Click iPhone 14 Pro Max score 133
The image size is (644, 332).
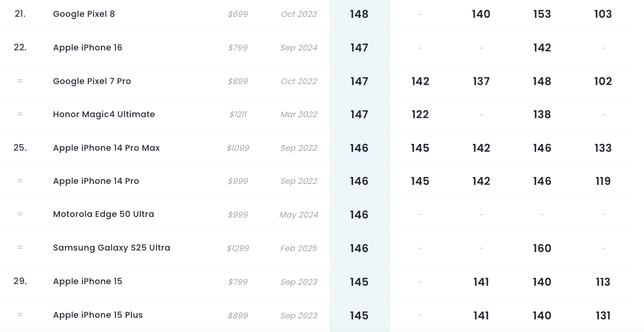pyautogui.click(x=603, y=148)
